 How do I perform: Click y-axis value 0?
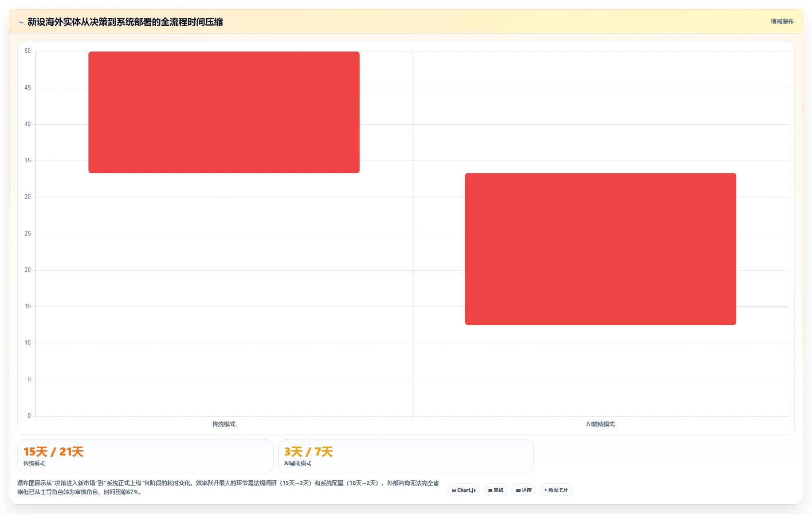click(29, 416)
